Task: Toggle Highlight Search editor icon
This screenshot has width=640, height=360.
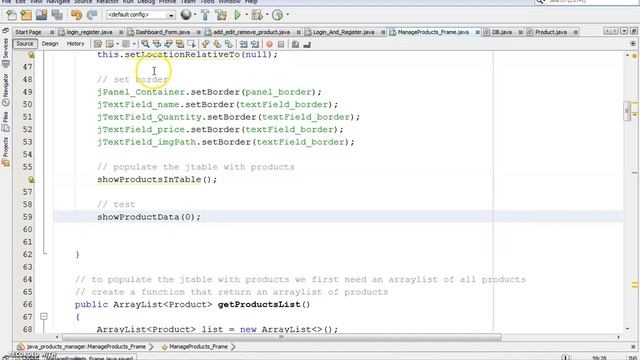Action: tap(180, 44)
